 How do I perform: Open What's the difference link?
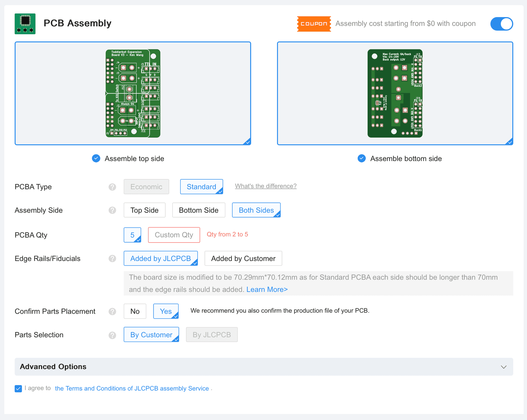[x=266, y=186]
